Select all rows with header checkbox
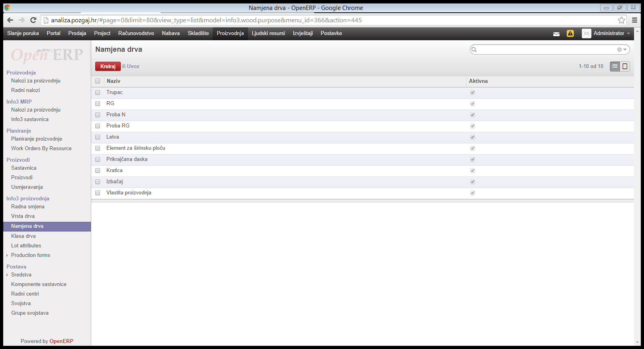644x349 pixels. point(98,81)
